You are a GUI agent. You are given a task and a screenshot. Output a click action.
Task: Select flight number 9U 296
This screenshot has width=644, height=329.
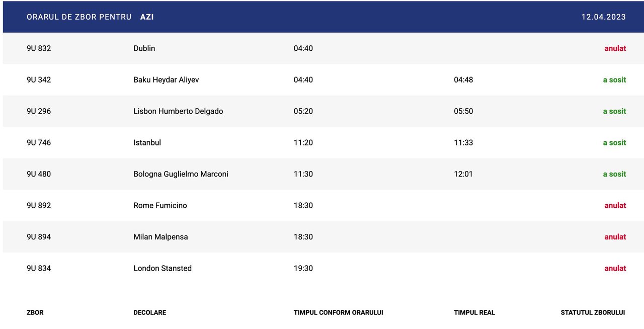[x=39, y=111]
